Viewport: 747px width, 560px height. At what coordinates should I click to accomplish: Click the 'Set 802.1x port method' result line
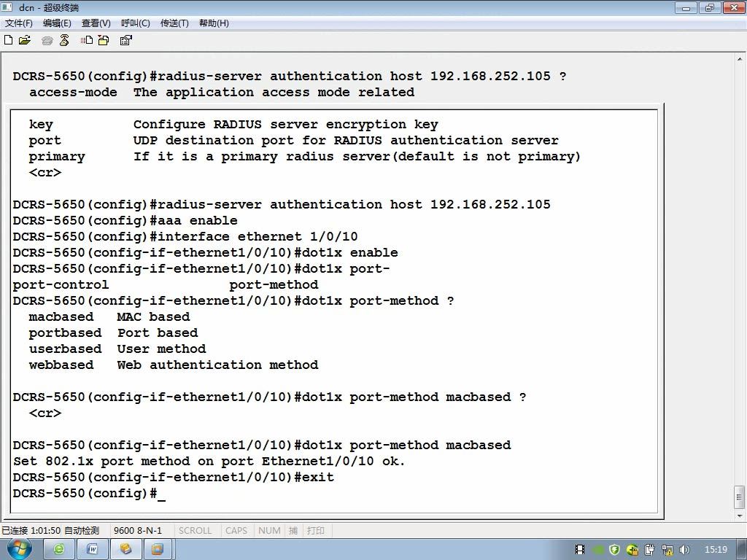pyautogui.click(x=209, y=461)
